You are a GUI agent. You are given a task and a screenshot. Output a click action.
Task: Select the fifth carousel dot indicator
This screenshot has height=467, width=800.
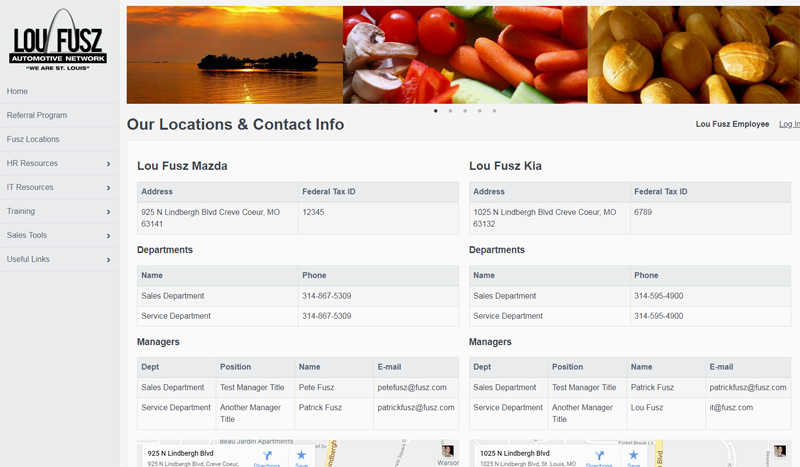pos(494,111)
